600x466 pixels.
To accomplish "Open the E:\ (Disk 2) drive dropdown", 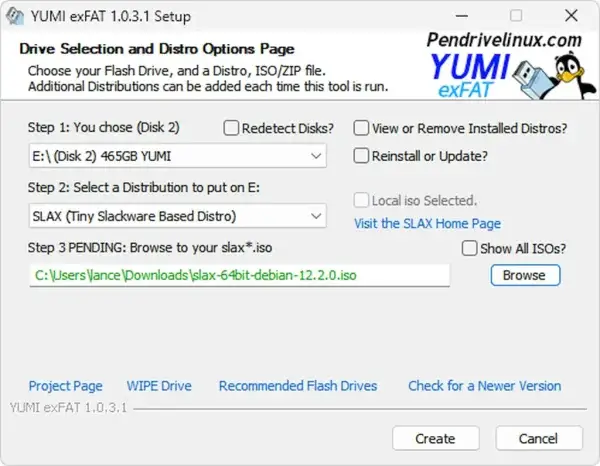I will [x=178, y=156].
